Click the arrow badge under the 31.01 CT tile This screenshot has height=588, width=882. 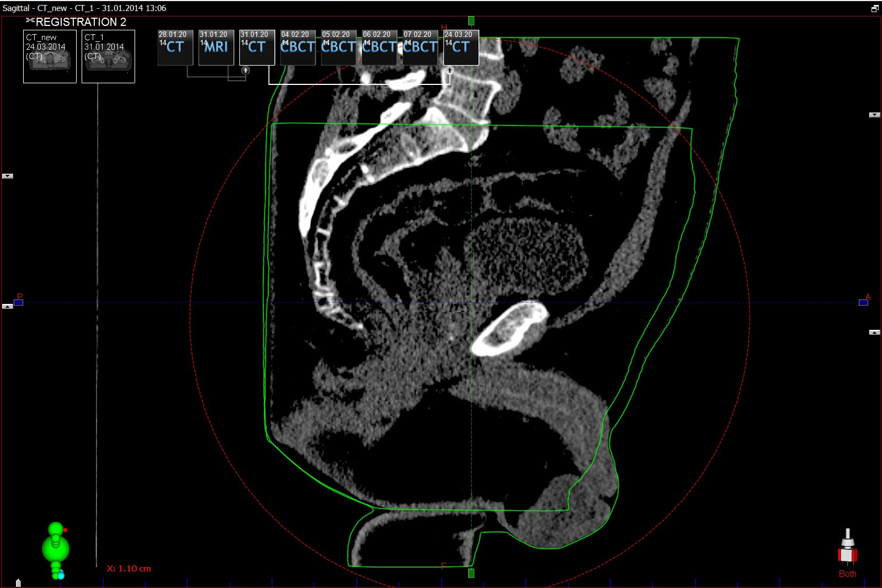coord(245,70)
